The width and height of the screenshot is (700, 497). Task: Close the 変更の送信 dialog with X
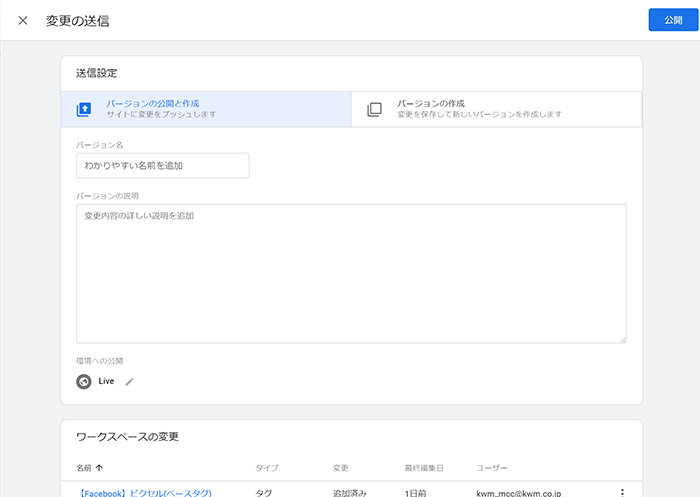[23, 21]
